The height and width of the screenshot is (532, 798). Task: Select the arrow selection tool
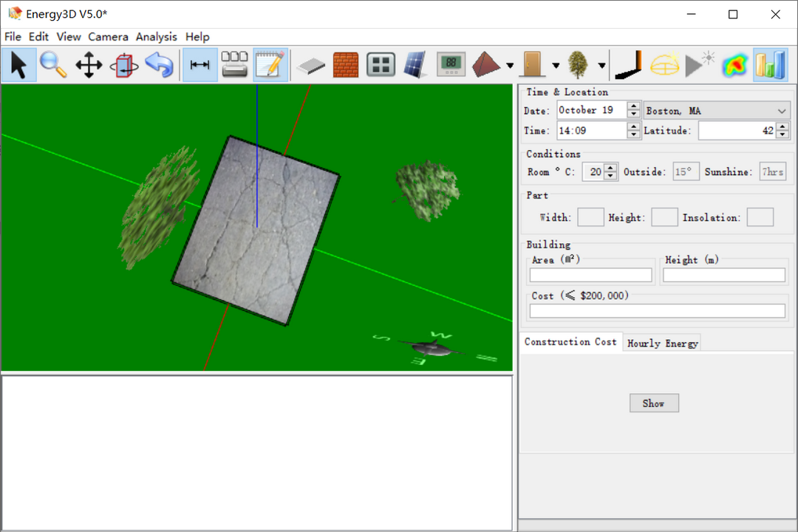point(19,65)
